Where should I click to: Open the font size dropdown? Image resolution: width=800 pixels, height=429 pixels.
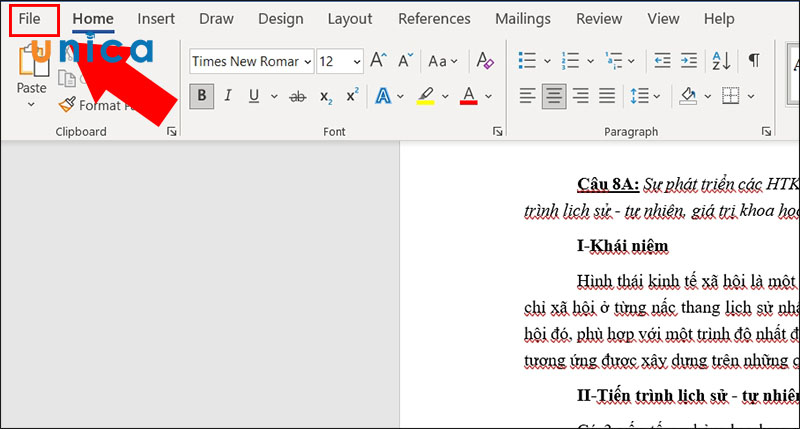[x=357, y=61]
